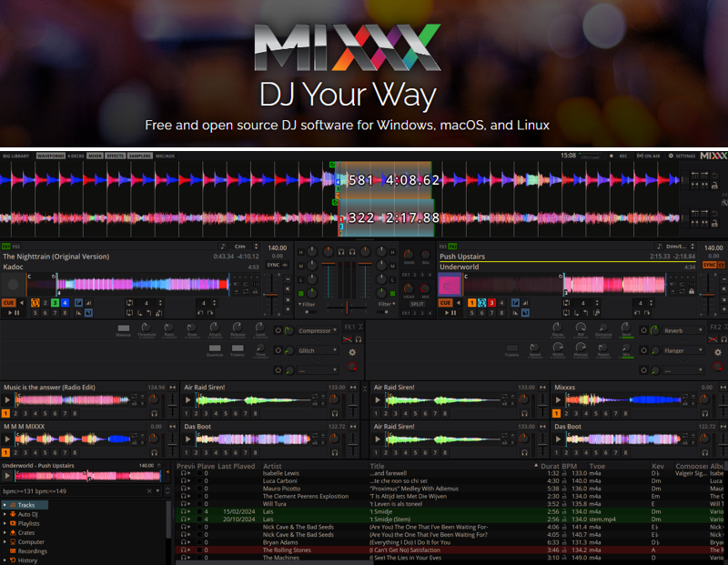Open Mixxx settings via the gear icon
The image size is (728, 565).
tap(671, 156)
